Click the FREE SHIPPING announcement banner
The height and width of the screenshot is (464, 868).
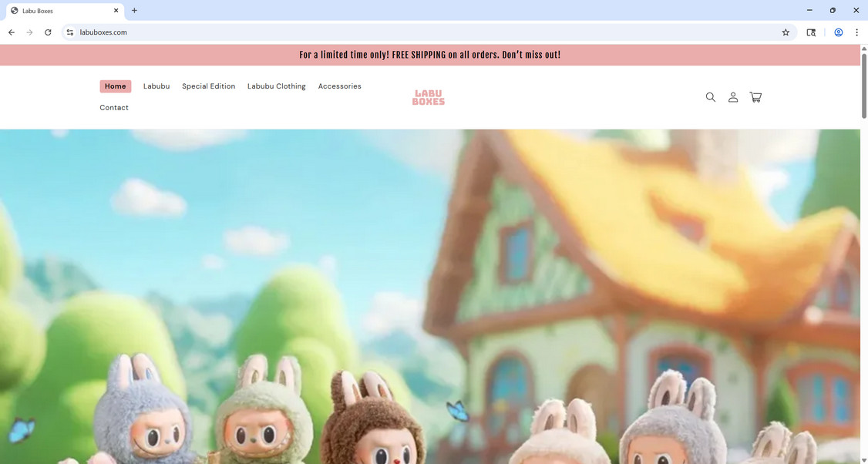[x=429, y=55]
